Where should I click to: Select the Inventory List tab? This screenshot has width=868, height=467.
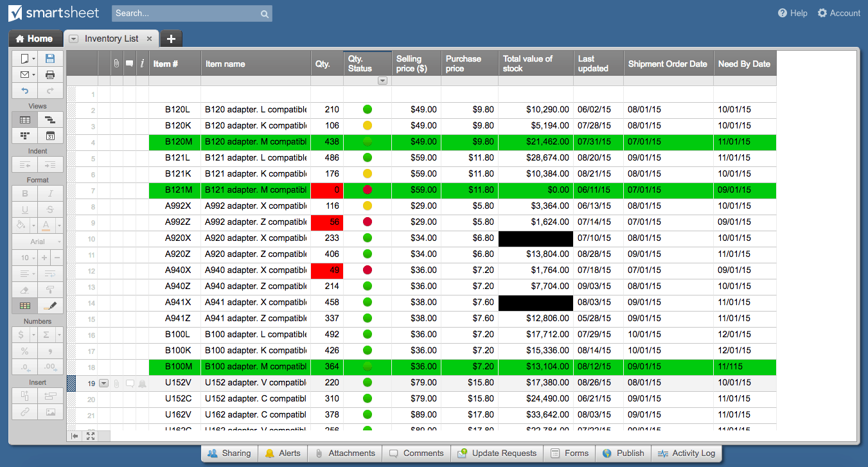click(111, 39)
